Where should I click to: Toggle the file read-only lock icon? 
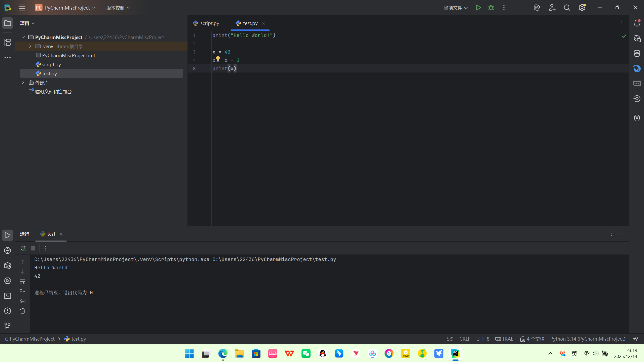pos(635,339)
